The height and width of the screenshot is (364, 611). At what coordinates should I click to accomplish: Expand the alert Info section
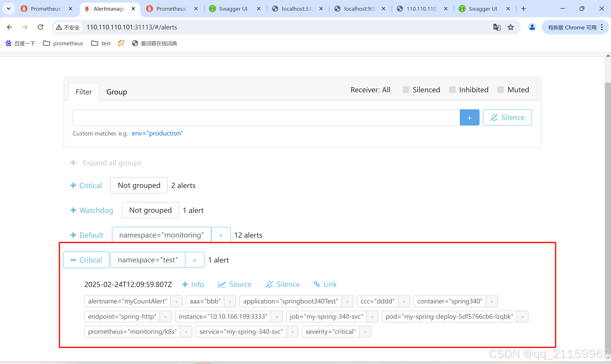coord(193,284)
